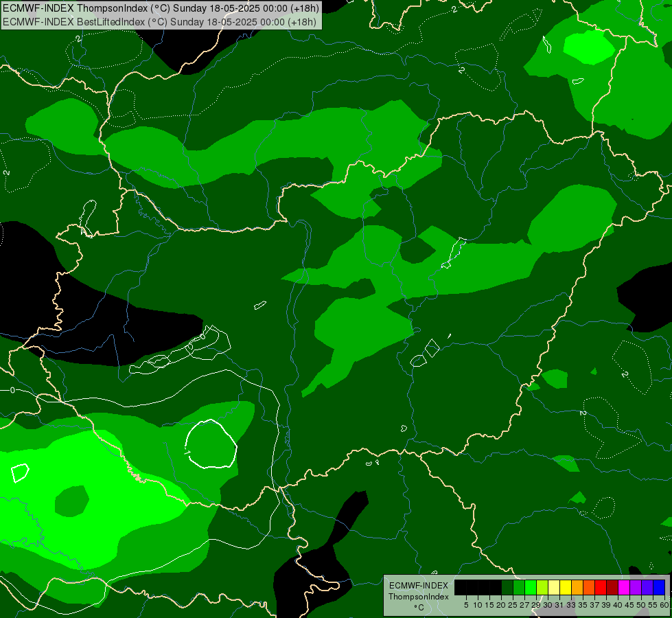Viewport: 672px width, 618px height.
Task: Click the BestLiftedIndex title line at top
Action: (x=159, y=22)
